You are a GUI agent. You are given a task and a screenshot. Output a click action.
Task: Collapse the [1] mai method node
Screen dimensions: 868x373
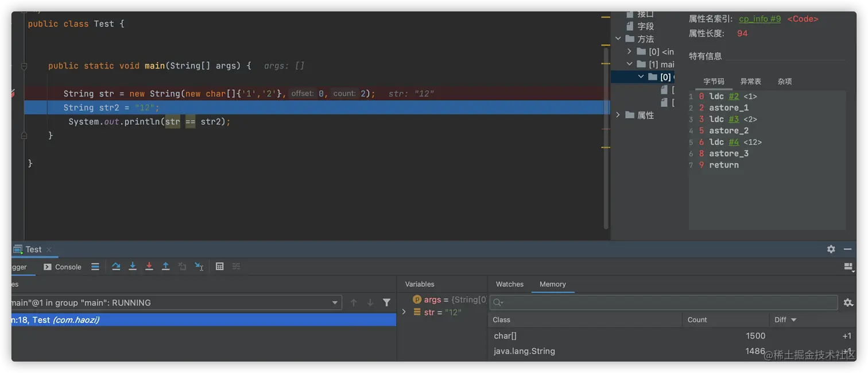pyautogui.click(x=629, y=64)
